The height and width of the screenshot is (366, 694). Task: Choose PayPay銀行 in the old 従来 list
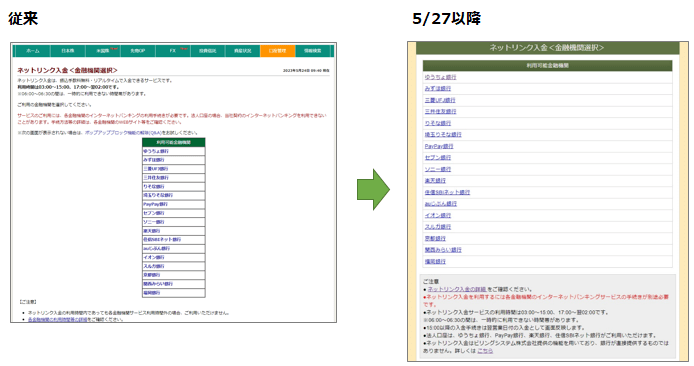pos(155,204)
